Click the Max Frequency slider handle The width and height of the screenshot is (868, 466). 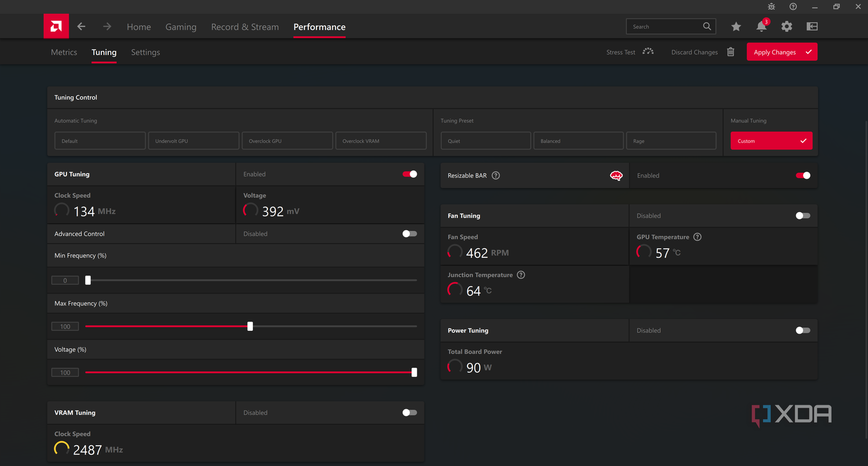250,326
